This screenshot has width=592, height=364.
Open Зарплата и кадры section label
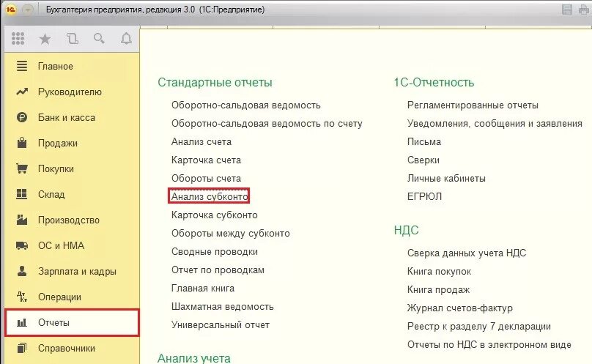pyautogui.click(x=77, y=272)
